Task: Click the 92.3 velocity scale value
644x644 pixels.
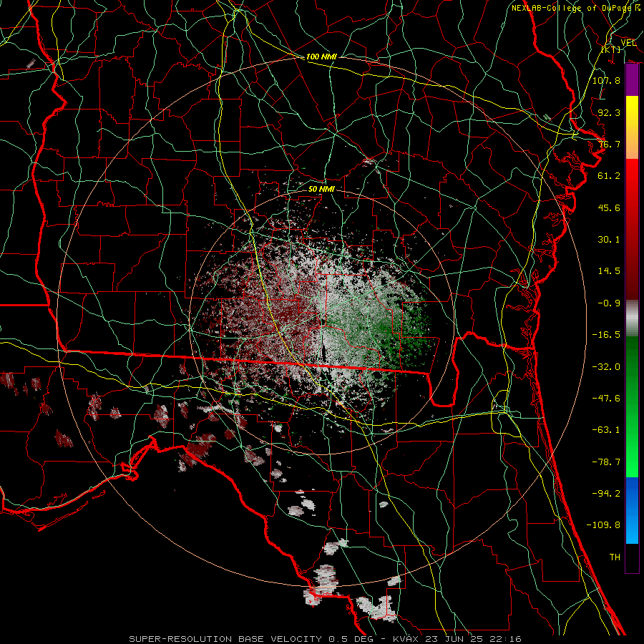Action: pyautogui.click(x=609, y=112)
